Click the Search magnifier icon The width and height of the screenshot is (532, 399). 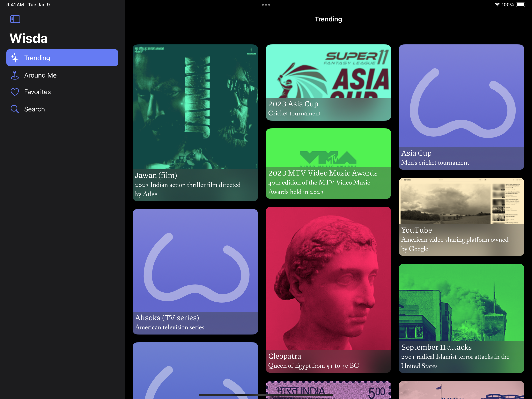pos(15,109)
